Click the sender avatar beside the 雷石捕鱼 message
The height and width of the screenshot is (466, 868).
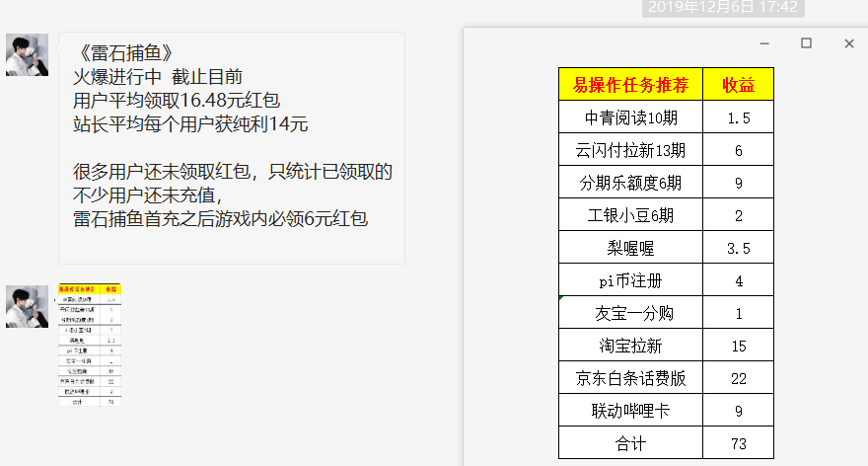[28, 55]
